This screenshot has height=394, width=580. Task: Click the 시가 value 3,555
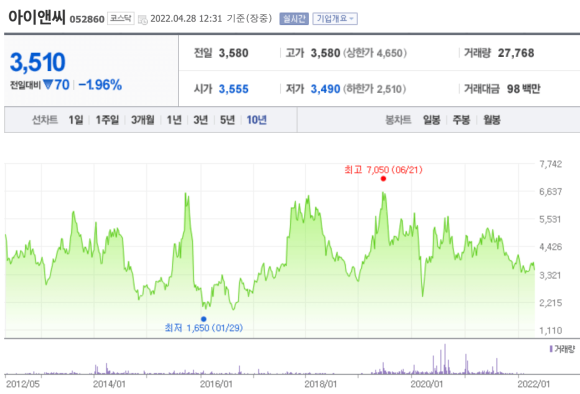[x=233, y=89]
